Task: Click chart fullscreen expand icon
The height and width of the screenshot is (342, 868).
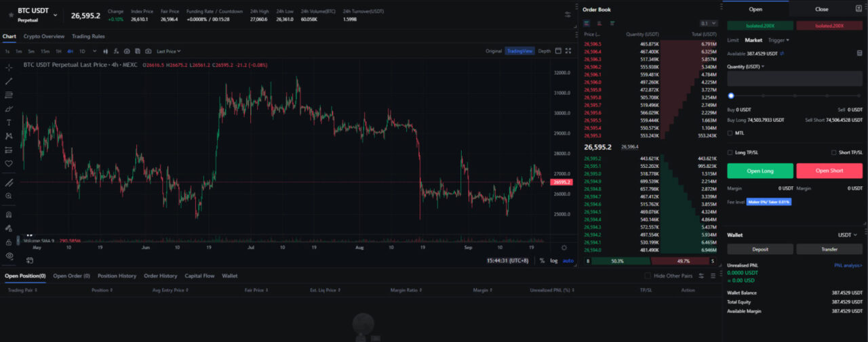Action: (568, 51)
